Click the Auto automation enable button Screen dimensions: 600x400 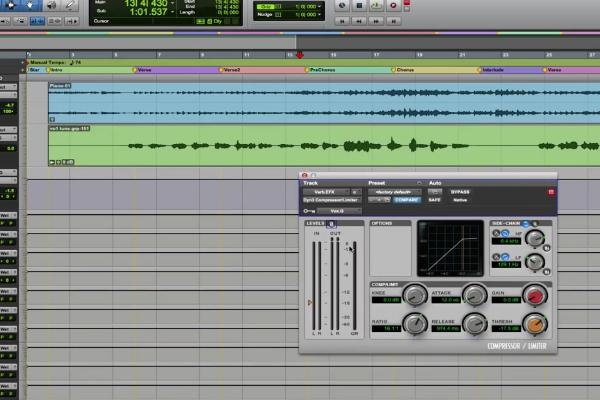[x=434, y=191]
